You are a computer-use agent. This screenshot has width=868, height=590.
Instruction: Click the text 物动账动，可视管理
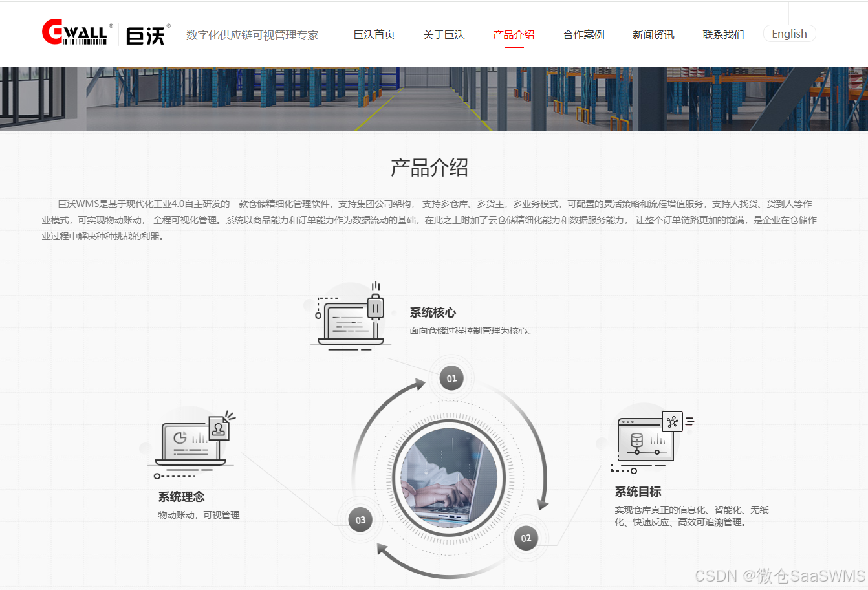(x=199, y=515)
